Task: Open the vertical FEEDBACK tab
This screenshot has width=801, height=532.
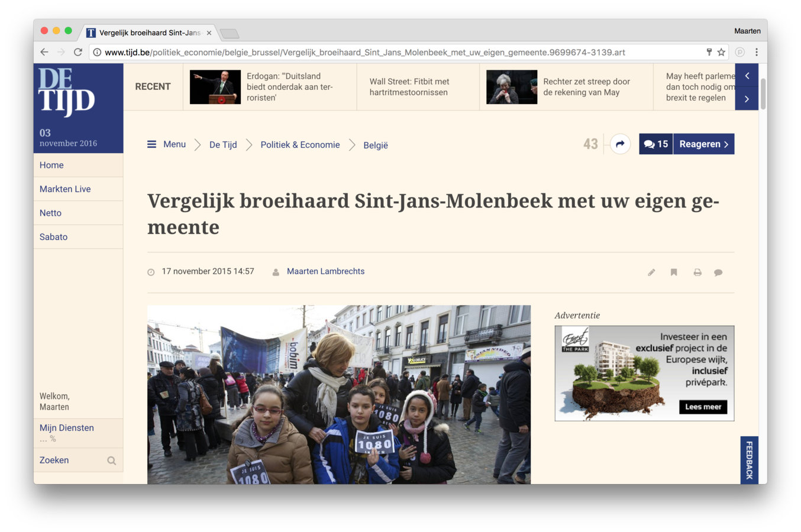Action: (x=750, y=460)
